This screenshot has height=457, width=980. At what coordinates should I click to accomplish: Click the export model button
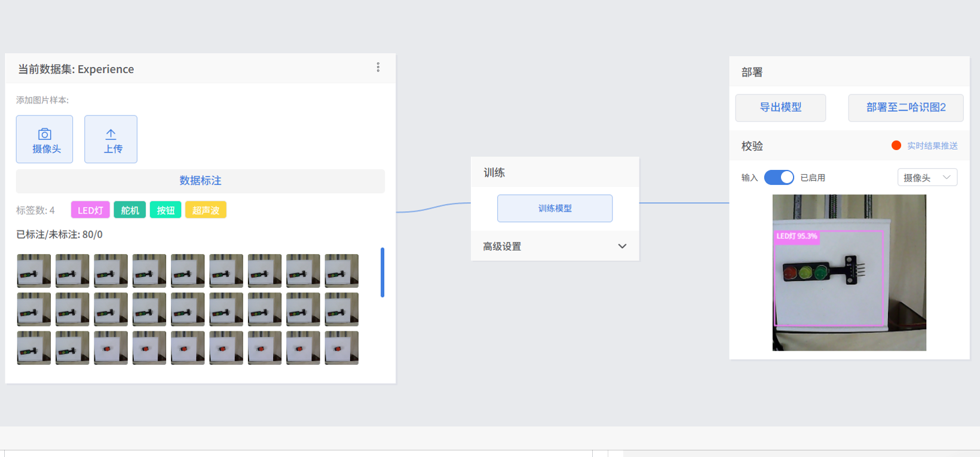[780, 108]
